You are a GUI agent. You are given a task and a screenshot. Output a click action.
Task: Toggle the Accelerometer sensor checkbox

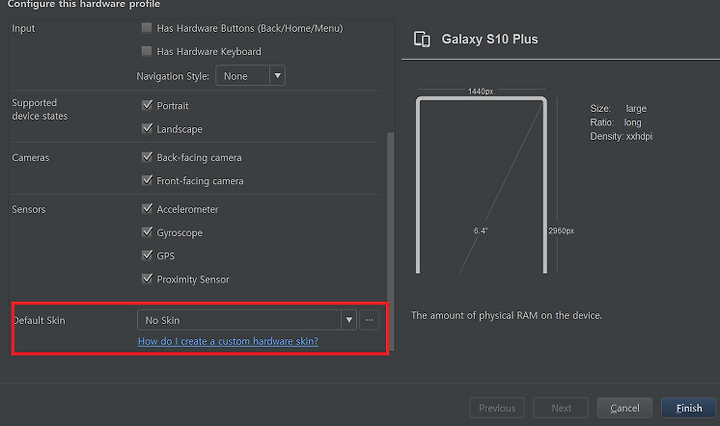click(x=147, y=209)
